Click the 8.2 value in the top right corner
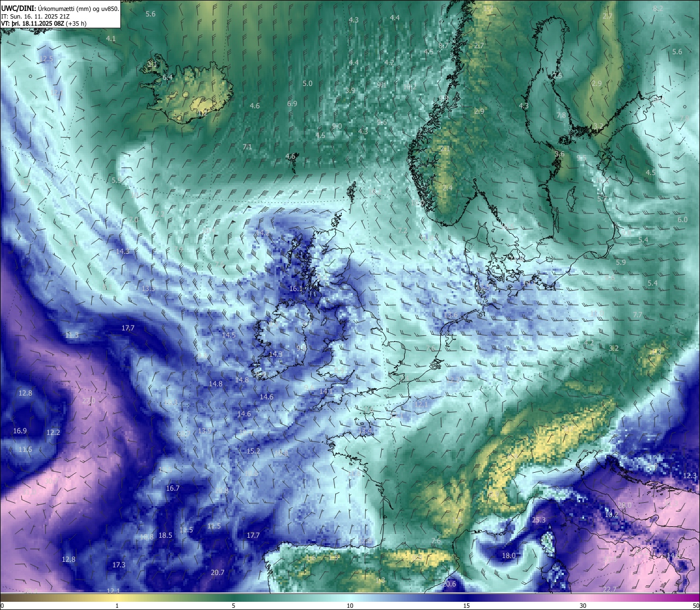 [658, 8]
